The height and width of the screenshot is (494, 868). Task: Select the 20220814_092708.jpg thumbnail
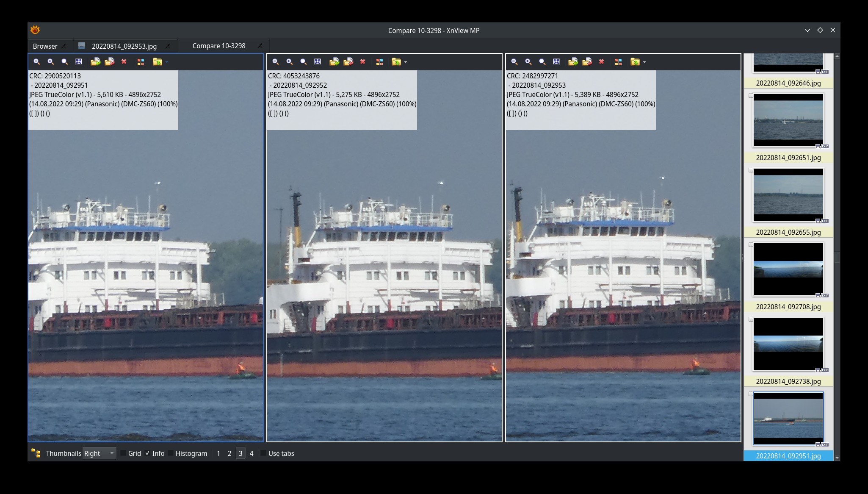pos(788,269)
